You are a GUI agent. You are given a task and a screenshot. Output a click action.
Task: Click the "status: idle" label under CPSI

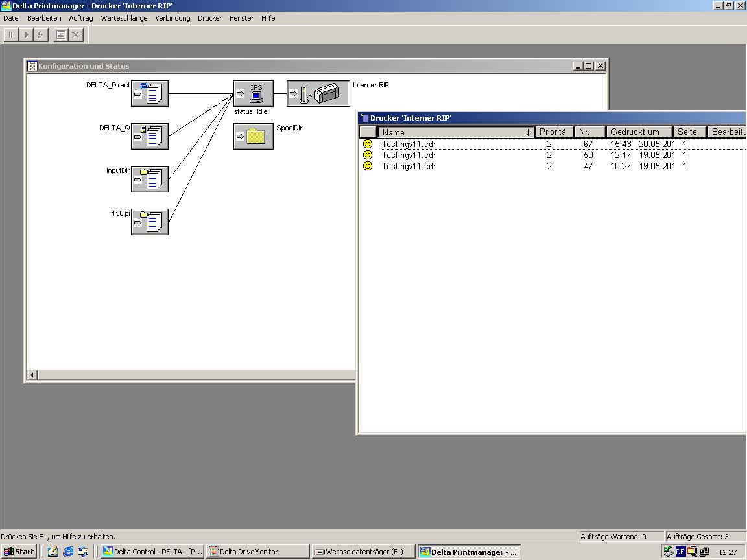click(x=250, y=111)
